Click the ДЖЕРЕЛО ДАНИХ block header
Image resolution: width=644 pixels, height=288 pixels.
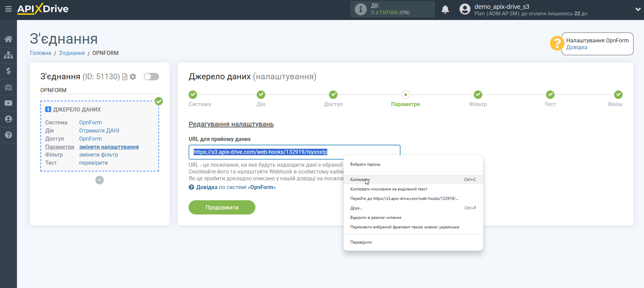point(77,109)
